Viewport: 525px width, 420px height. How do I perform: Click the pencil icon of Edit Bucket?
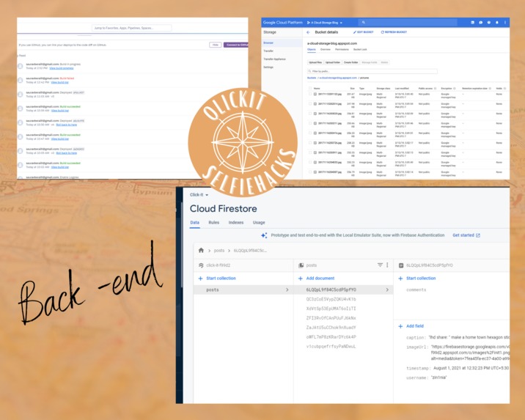click(x=355, y=32)
